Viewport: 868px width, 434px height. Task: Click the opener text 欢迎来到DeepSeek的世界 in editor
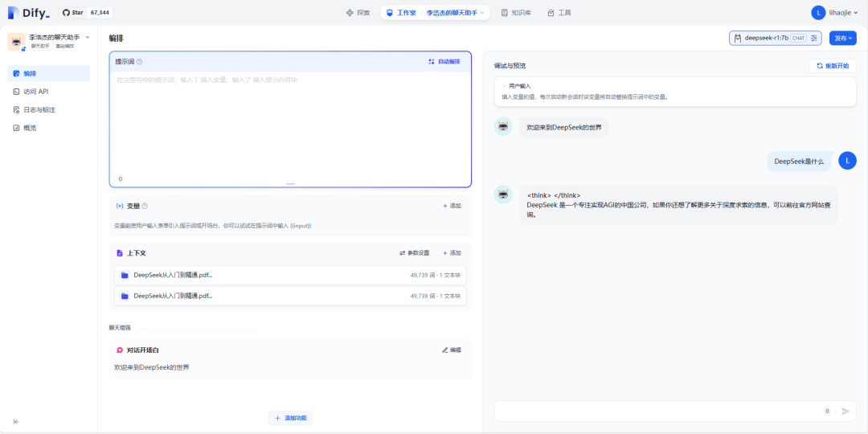pos(152,367)
